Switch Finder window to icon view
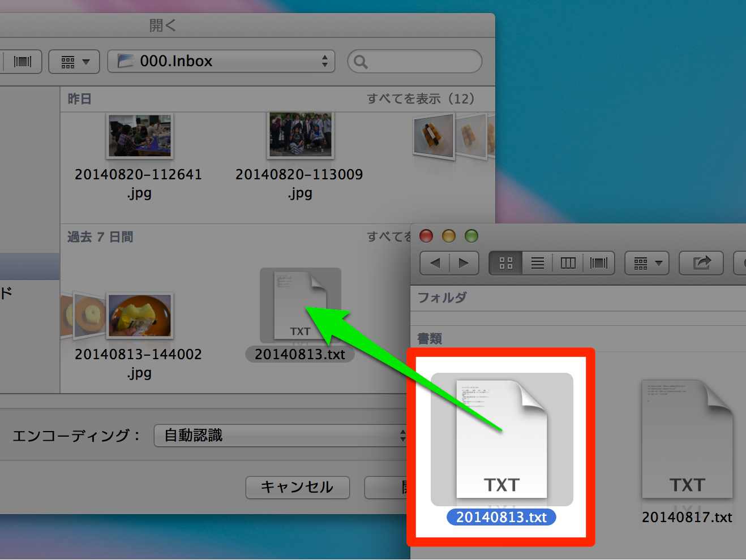 pos(506,263)
